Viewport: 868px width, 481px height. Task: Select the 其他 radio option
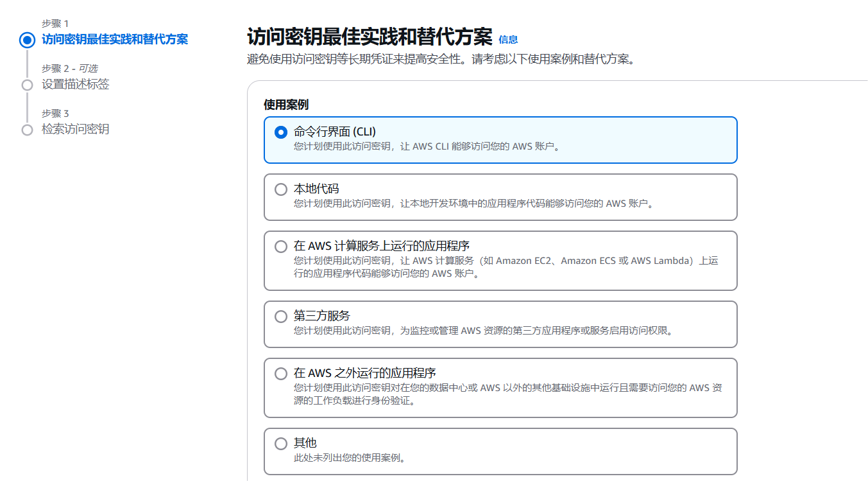click(x=281, y=444)
